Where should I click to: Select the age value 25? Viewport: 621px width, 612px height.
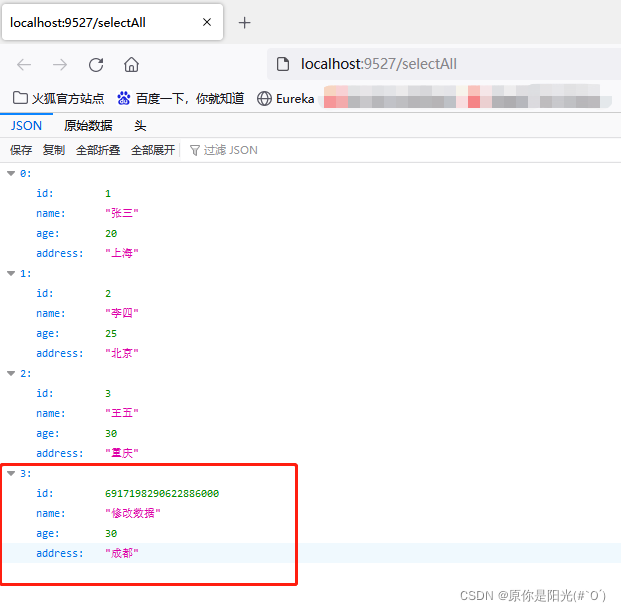click(111, 334)
